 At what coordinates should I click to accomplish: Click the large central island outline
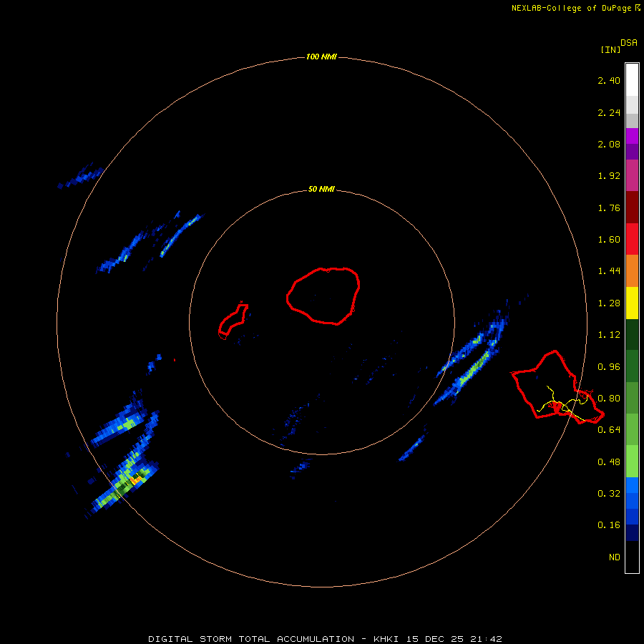pos(323,296)
